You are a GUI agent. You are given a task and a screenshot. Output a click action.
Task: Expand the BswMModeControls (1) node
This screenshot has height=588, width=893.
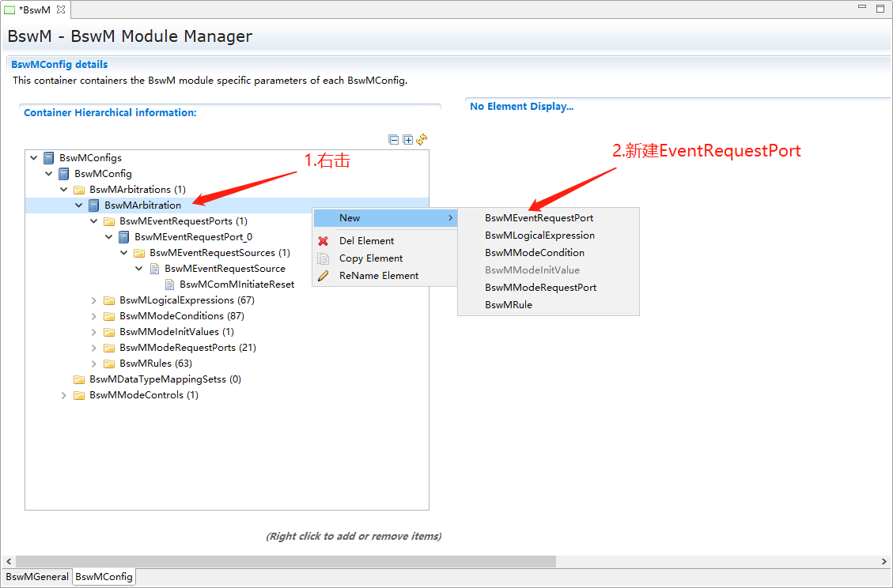point(64,395)
